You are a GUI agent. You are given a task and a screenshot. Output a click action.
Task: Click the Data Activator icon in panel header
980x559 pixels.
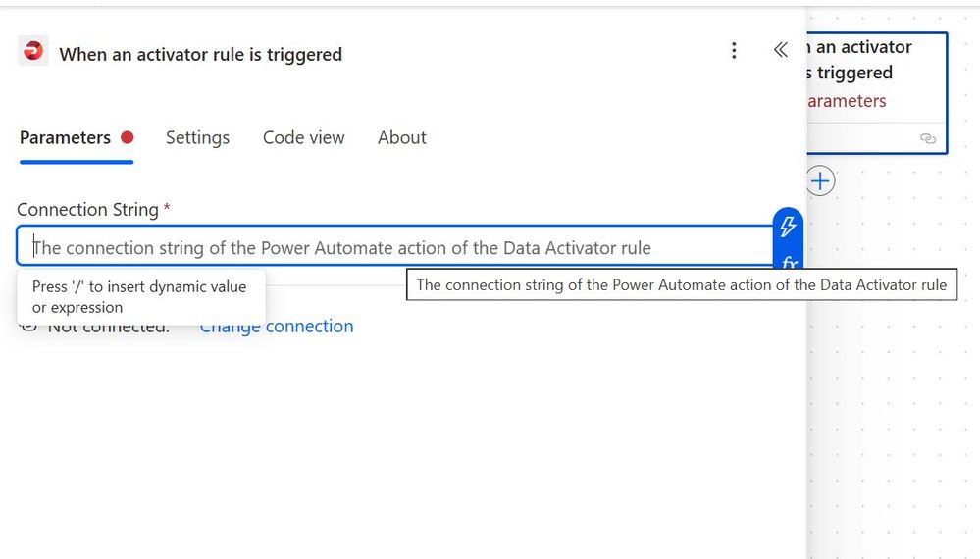coord(33,51)
